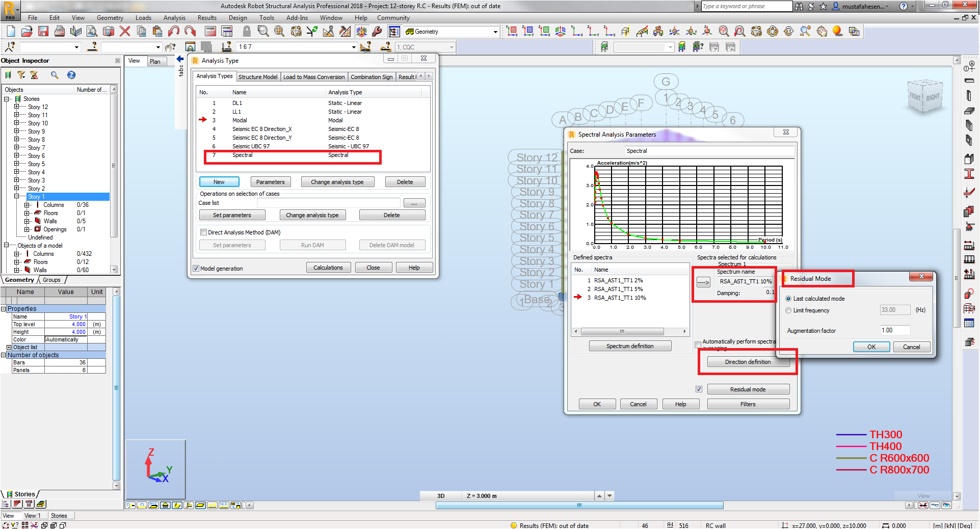
Task: Open the Add-Ins menu
Action: (297, 18)
